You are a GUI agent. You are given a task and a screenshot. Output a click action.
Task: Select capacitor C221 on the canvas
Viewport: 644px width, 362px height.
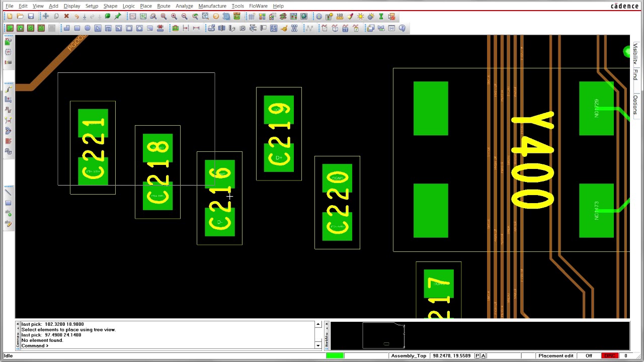tap(93, 148)
